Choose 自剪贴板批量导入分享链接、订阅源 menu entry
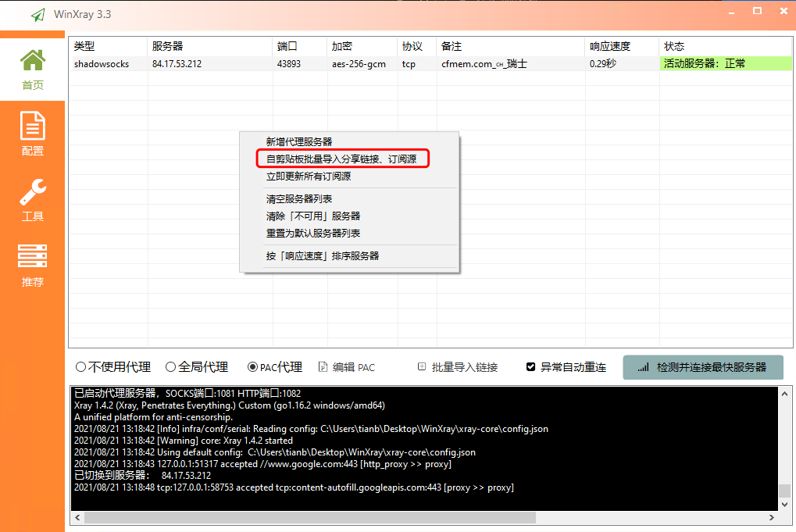This screenshot has width=796, height=532. [341, 159]
